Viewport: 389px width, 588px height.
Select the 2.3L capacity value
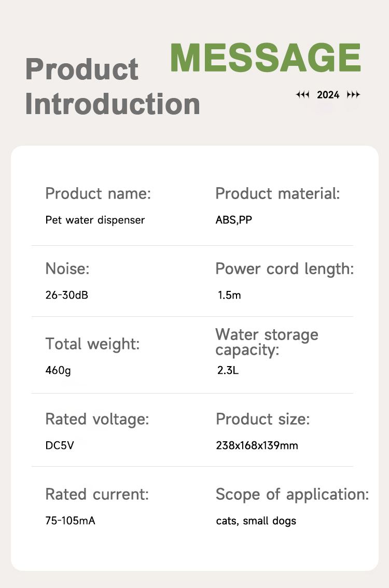[x=228, y=371]
